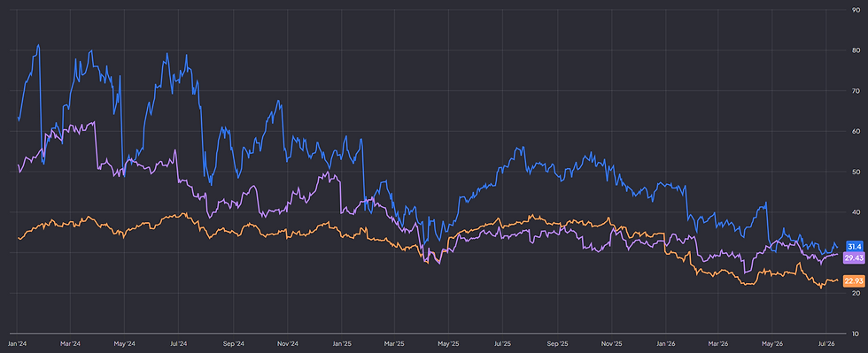Select the Sep '25 date label
This screenshot has height=353, width=868.
(557, 343)
